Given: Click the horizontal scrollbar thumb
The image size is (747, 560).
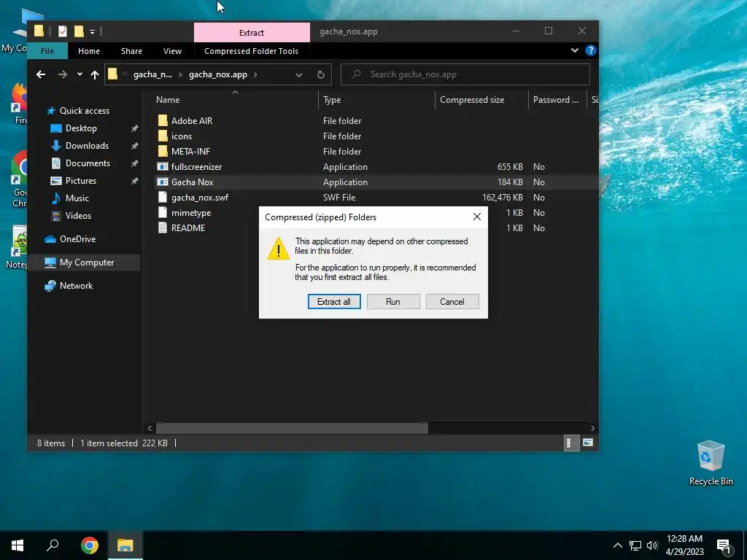Looking at the screenshot, I should tap(292, 428).
